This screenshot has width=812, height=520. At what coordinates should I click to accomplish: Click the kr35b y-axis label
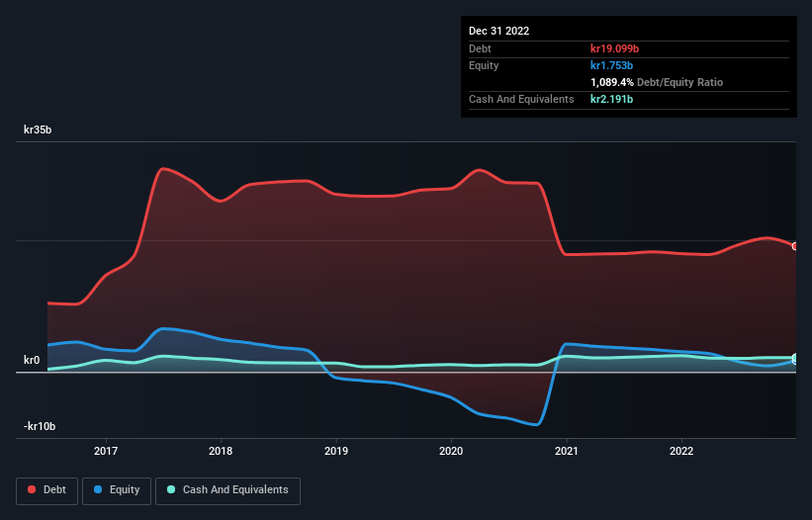[x=38, y=130]
